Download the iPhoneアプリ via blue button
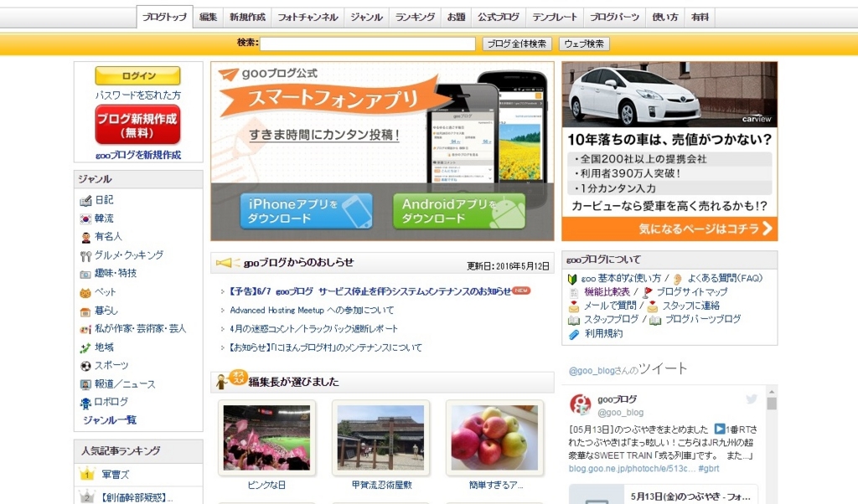The height and width of the screenshot is (504, 858). (x=306, y=211)
